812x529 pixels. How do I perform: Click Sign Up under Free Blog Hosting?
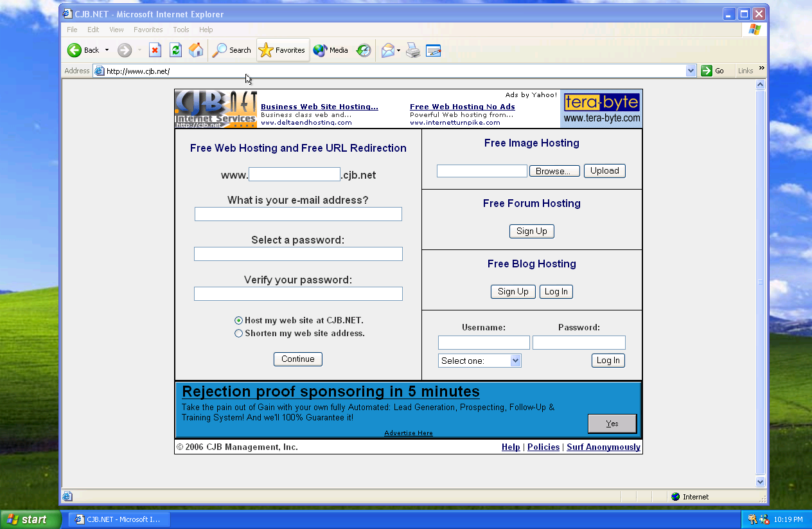[x=513, y=292]
